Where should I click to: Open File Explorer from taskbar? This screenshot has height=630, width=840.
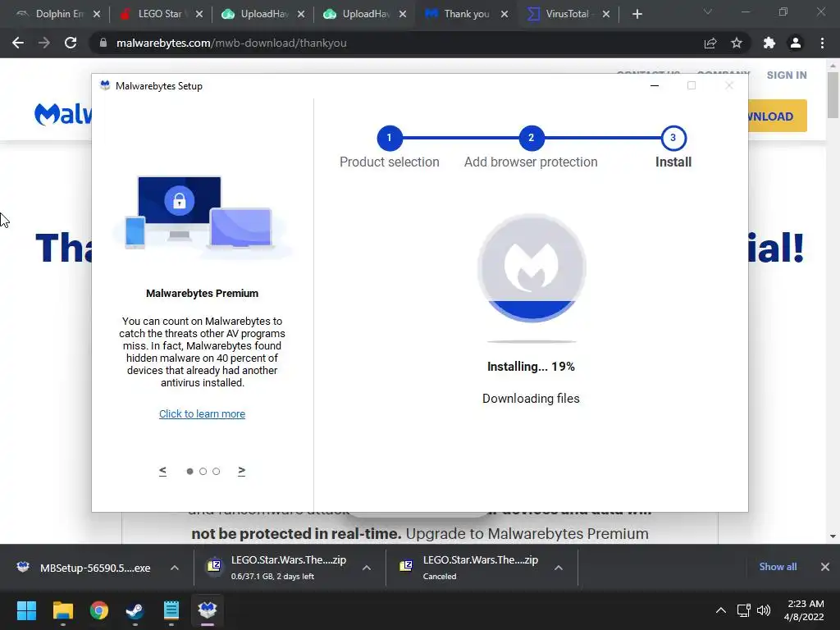[62, 610]
